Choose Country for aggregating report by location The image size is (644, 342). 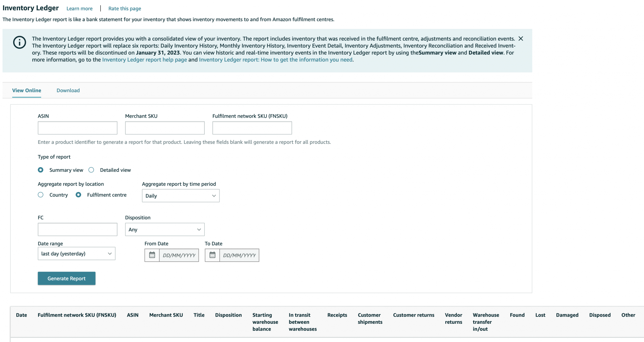coord(41,195)
